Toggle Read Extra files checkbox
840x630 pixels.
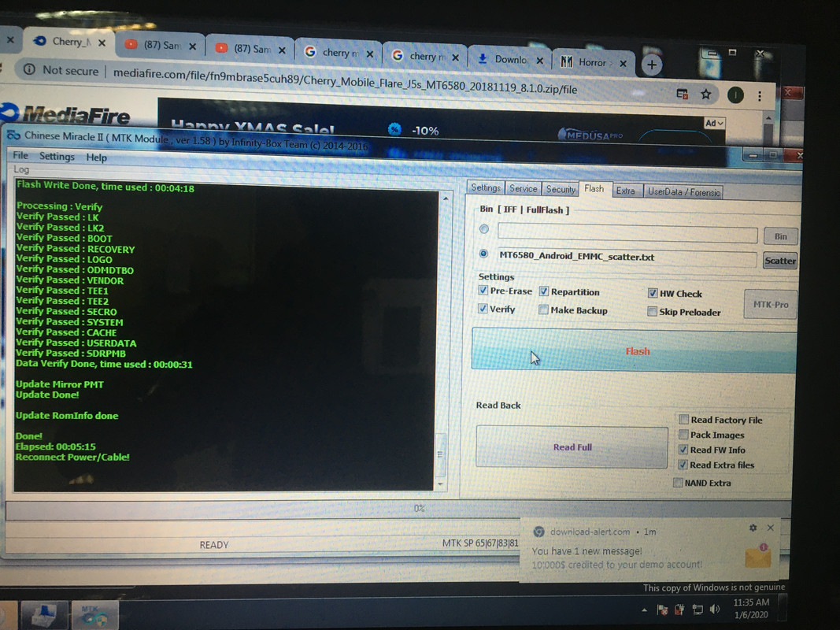tap(683, 464)
